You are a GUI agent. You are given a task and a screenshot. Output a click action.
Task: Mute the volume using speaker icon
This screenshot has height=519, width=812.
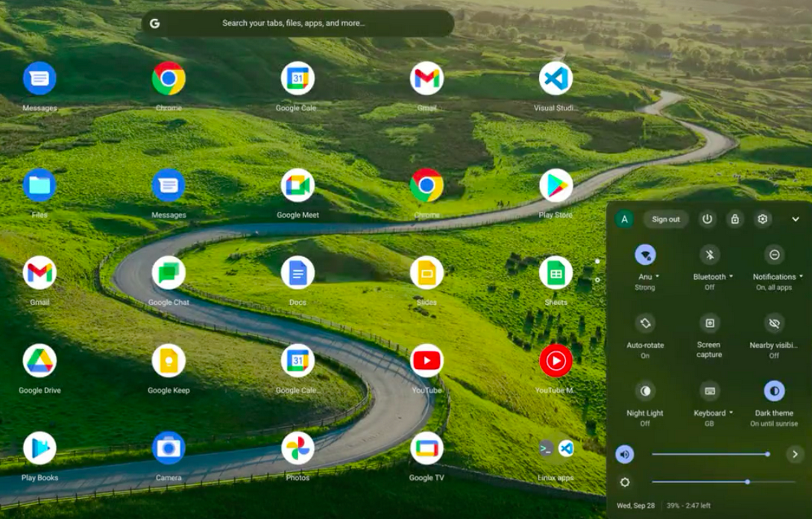coord(625,454)
